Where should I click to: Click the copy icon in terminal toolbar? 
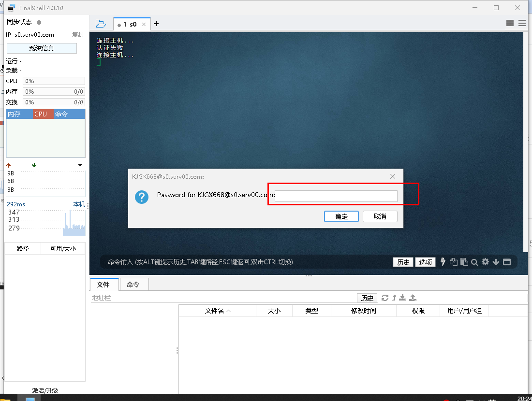coord(454,262)
